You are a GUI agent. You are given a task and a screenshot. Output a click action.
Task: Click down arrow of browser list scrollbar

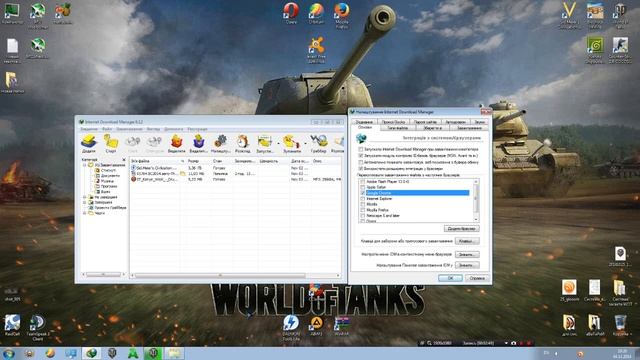tap(476, 220)
